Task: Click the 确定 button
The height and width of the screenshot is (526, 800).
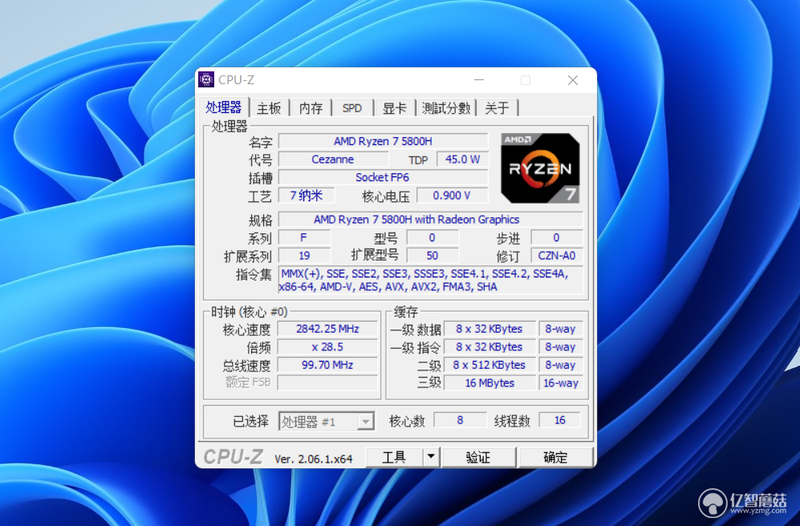Action: (555, 457)
